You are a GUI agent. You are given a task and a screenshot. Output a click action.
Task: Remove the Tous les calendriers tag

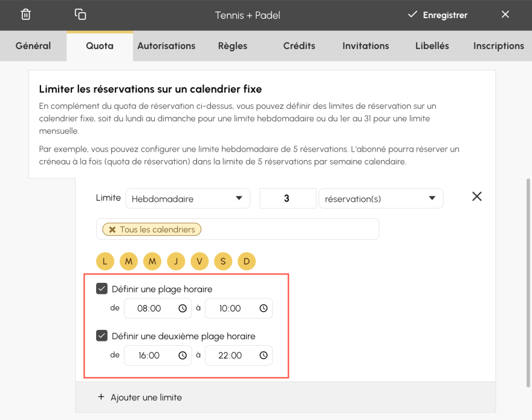point(112,230)
